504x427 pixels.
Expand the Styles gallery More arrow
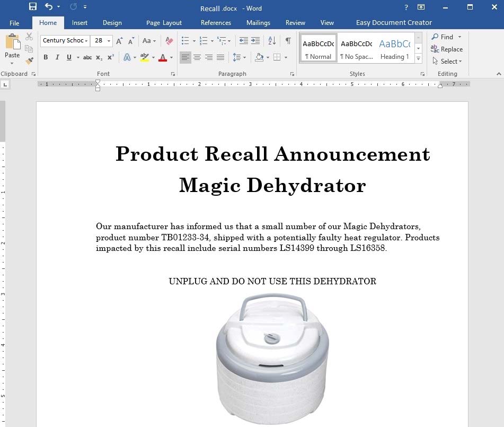418,58
